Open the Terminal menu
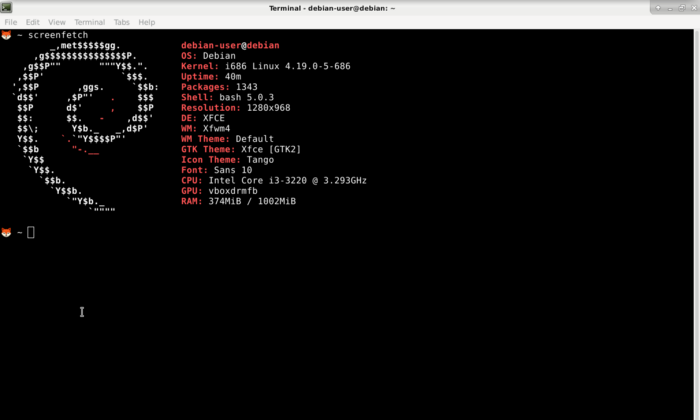Image resolution: width=700 pixels, height=420 pixels. coord(89,22)
